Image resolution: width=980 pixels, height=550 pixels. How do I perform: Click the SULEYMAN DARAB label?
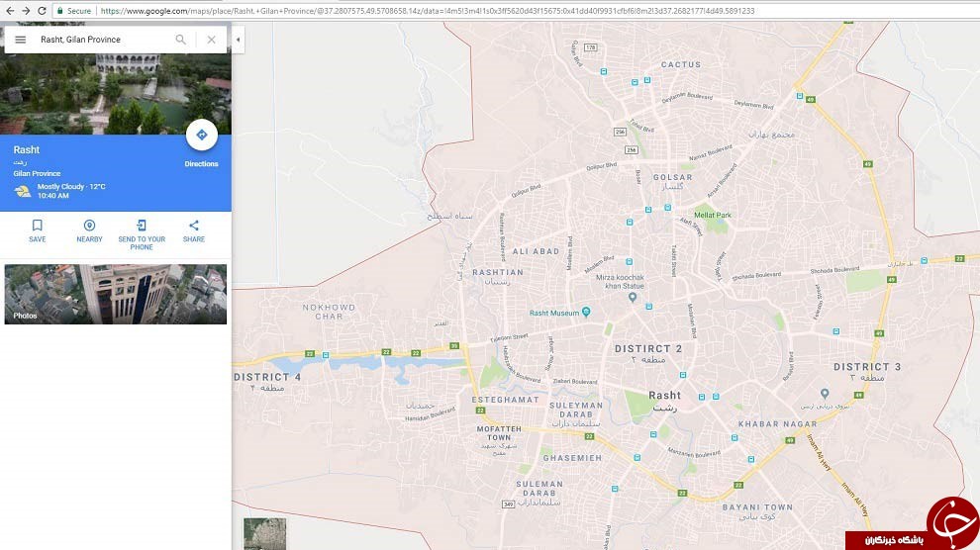click(x=576, y=410)
